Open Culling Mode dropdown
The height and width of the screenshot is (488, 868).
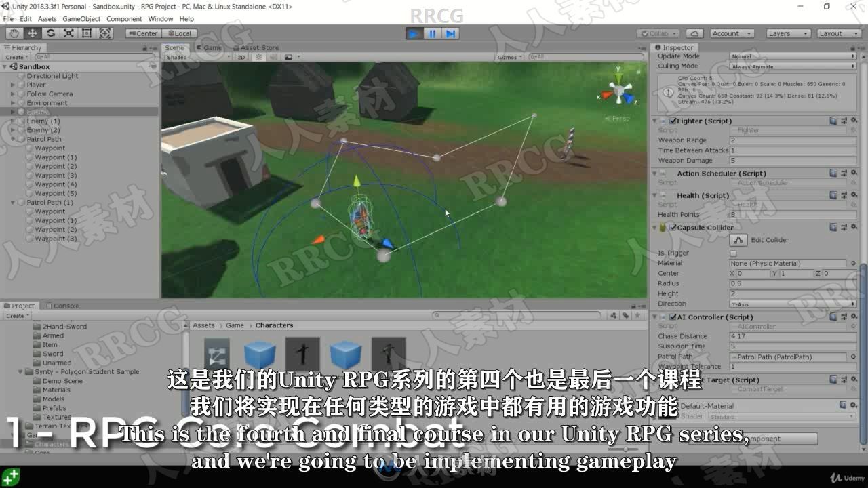(793, 66)
